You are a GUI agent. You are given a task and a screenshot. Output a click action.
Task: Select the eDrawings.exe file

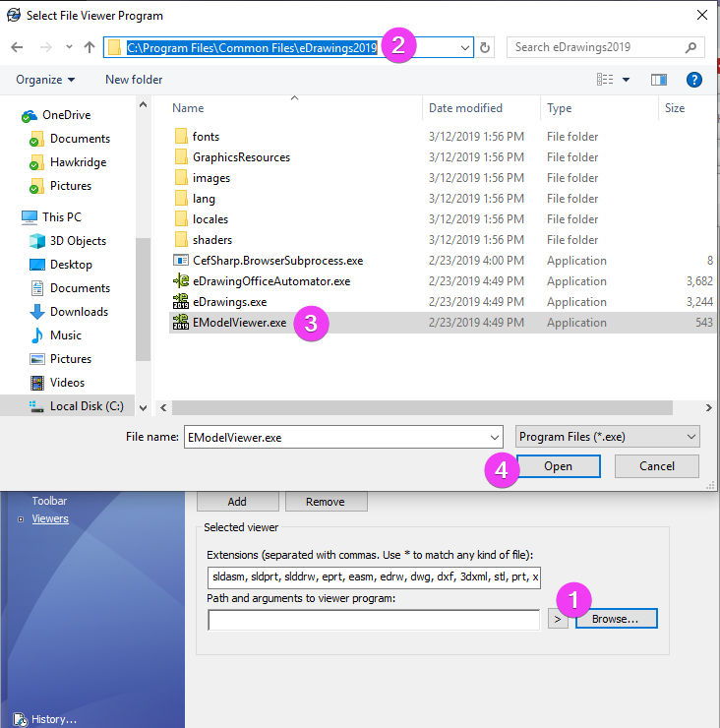229,302
